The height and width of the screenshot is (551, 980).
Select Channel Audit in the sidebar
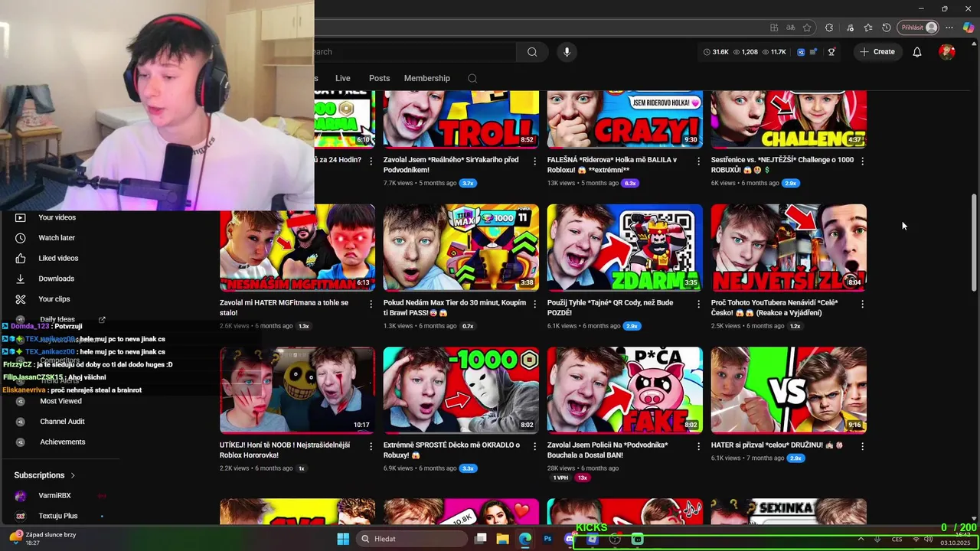(62, 422)
